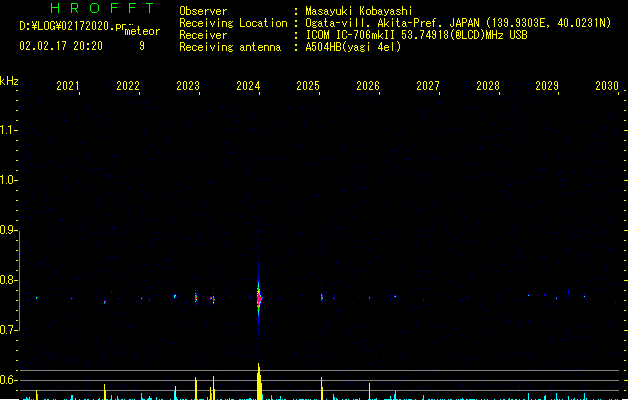
Task: Click the 2025 time axis label
Action: tap(308, 85)
